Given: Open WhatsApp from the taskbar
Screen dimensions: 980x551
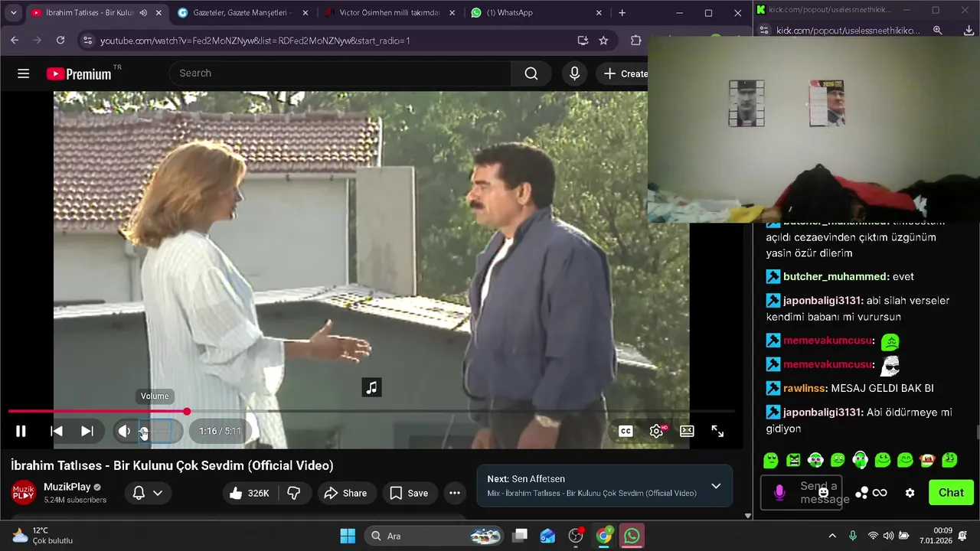Looking at the screenshot, I should 632,536.
